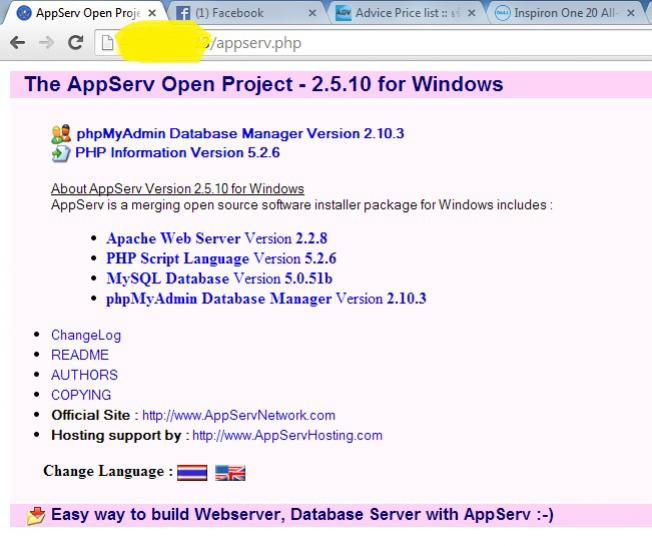Click About AppServ Version 2.5.10 for Windows
Image resolution: width=652 pixels, height=546 pixels.
click(x=178, y=188)
